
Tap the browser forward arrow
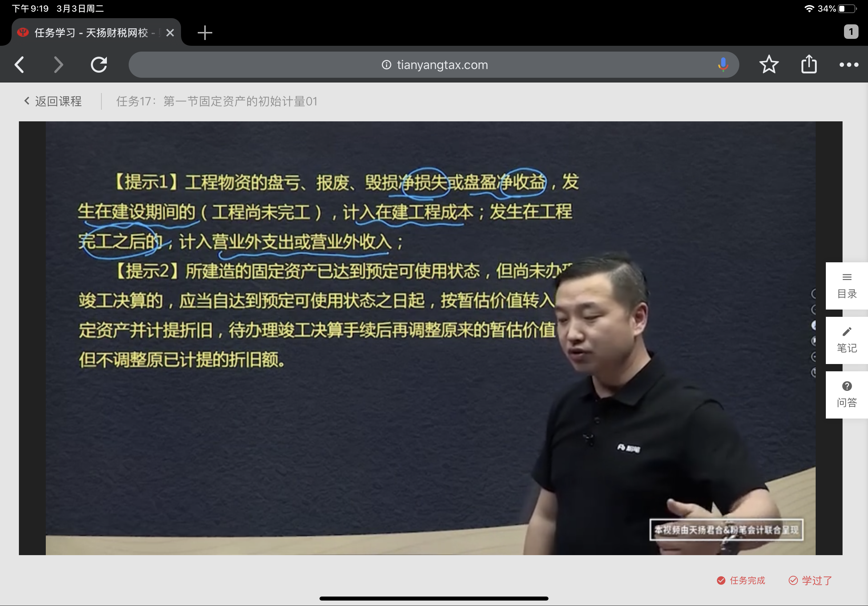tap(58, 65)
